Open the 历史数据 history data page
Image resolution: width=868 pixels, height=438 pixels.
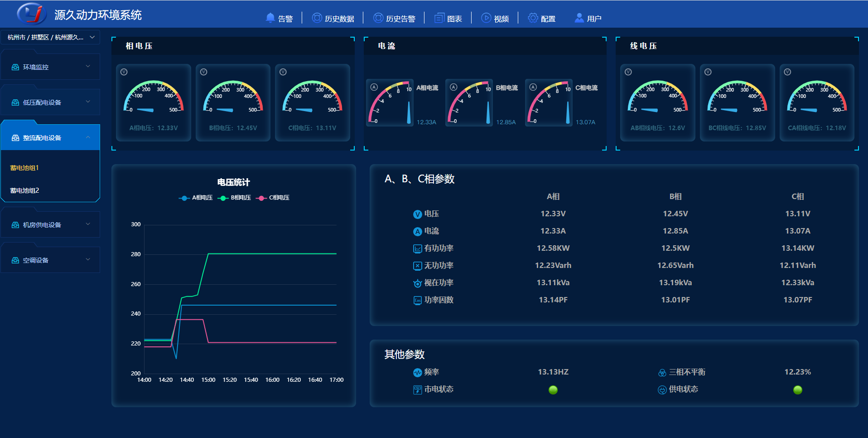(333, 19)
